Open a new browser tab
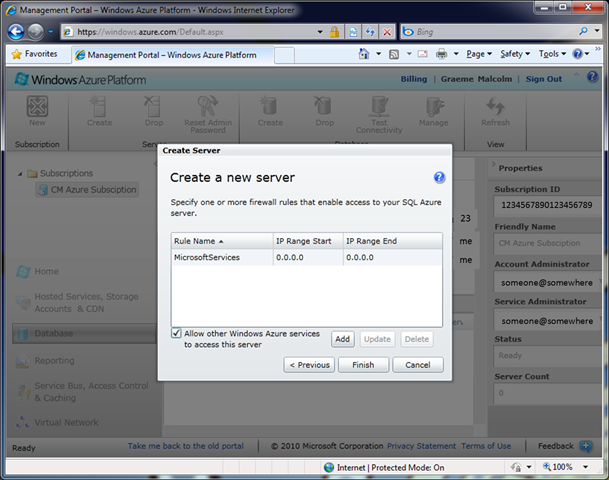Image resolution: width=609 pixels, height=480 pixels. click(284, 56)
